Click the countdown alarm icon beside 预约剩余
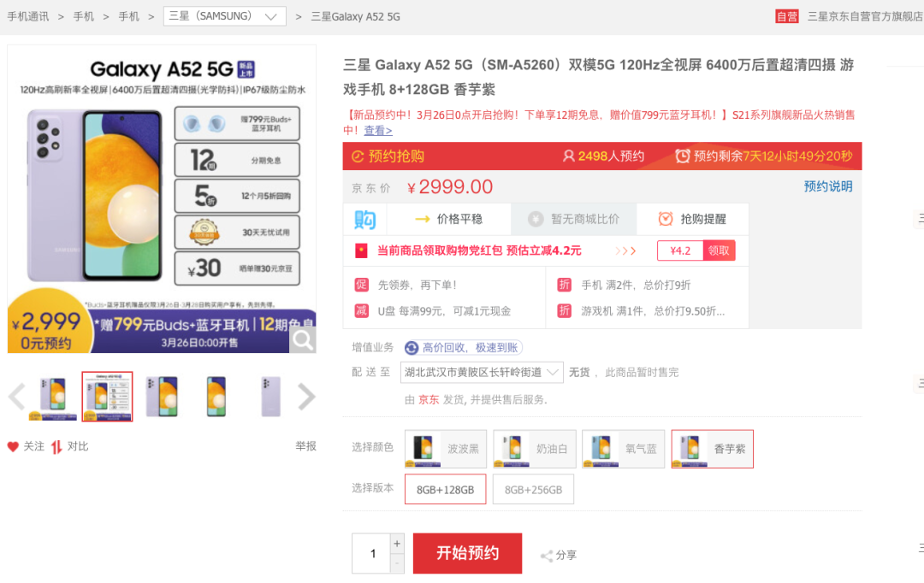This screenshot has height=583, width=924. [683, 156]
